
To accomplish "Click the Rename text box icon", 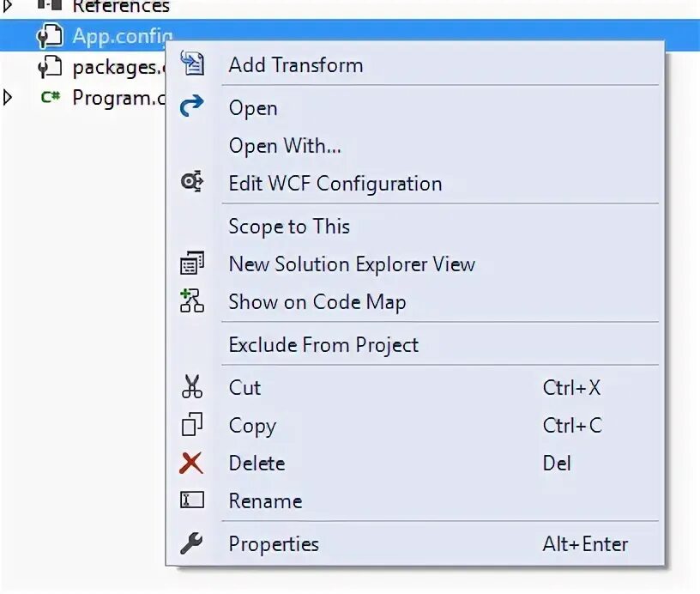I will (192, 500).
